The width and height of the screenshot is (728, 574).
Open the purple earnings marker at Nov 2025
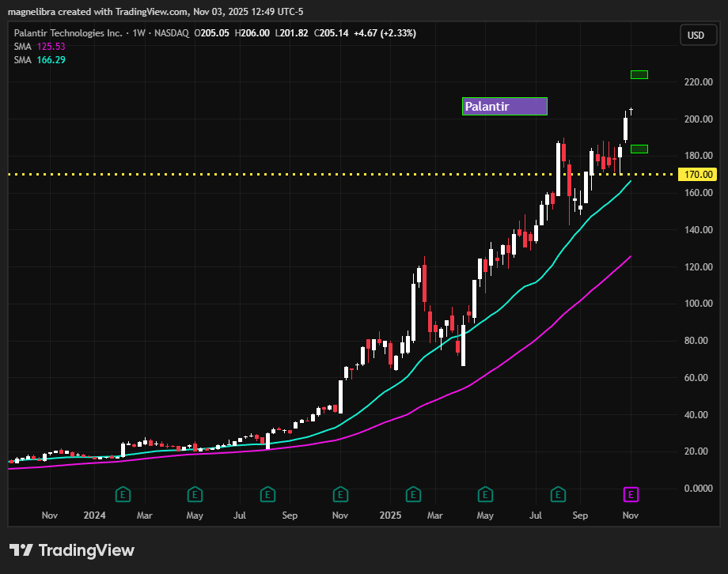[x=631, y=495]
